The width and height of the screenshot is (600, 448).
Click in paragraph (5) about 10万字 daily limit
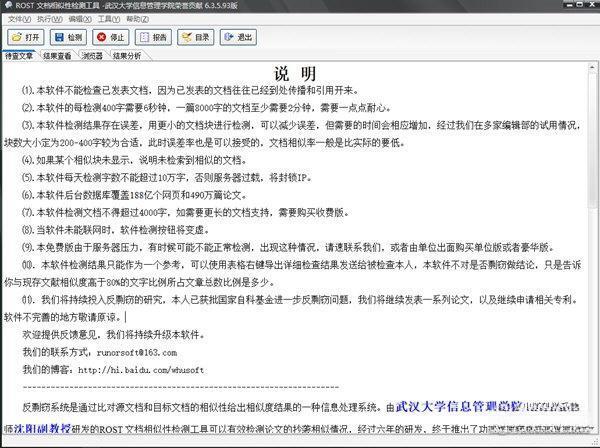(167, 178)
